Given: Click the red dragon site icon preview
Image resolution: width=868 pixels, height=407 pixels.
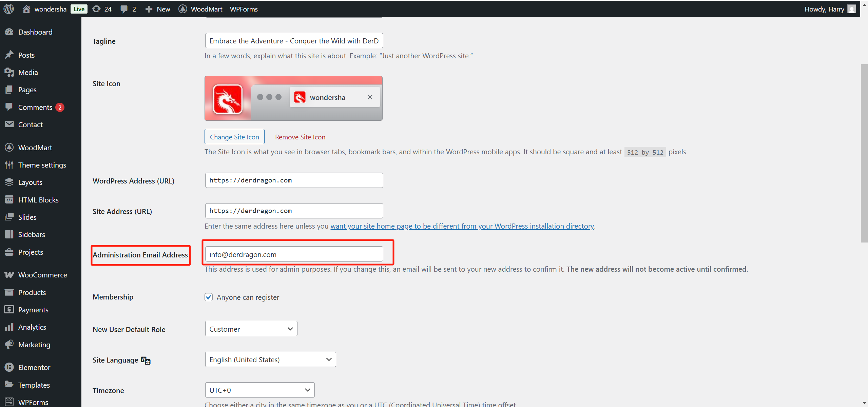Looking at the screenshot, I should click(x=228, y=99).
